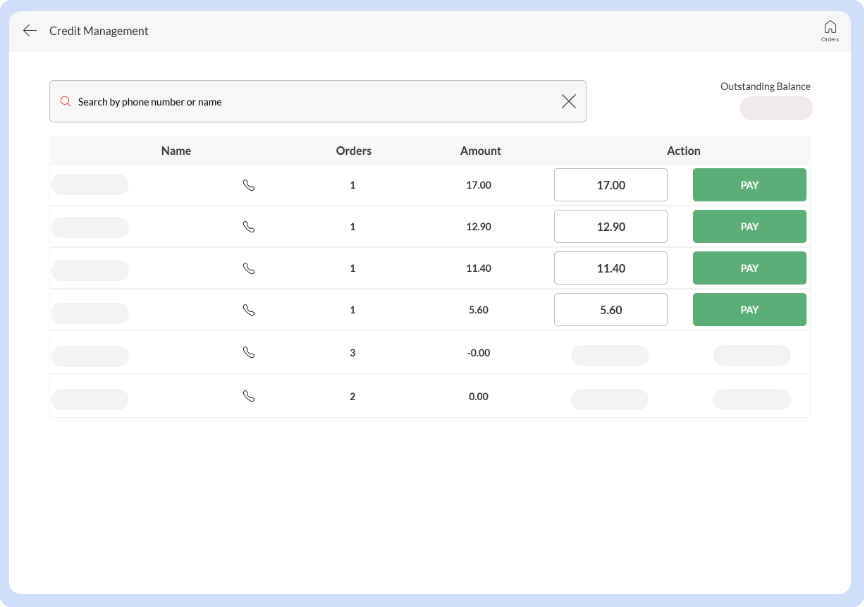
Task: Click the X to clear the search field
Action: point(569,101)
